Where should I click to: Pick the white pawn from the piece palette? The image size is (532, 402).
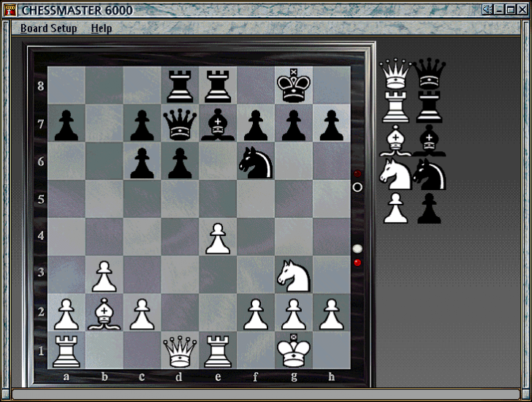(395, 208)
